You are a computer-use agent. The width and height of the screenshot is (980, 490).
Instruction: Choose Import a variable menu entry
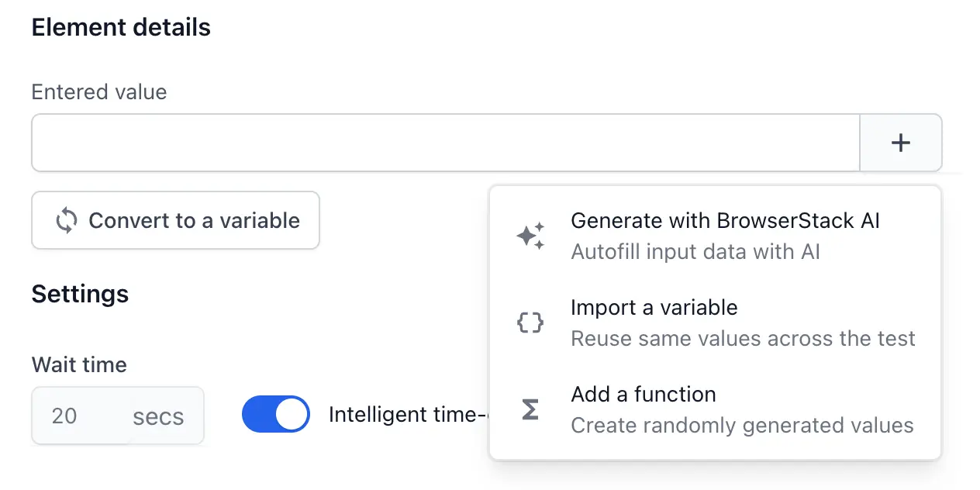point(654,308)
